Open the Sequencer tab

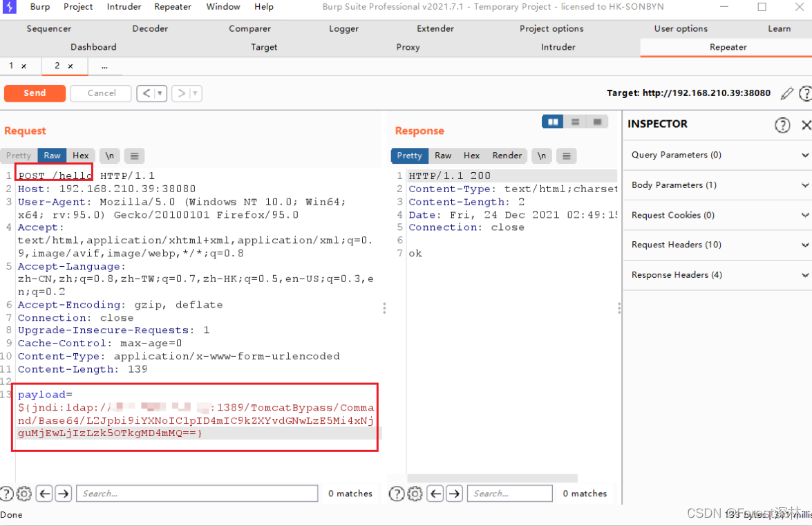click(x=48, y=29)
